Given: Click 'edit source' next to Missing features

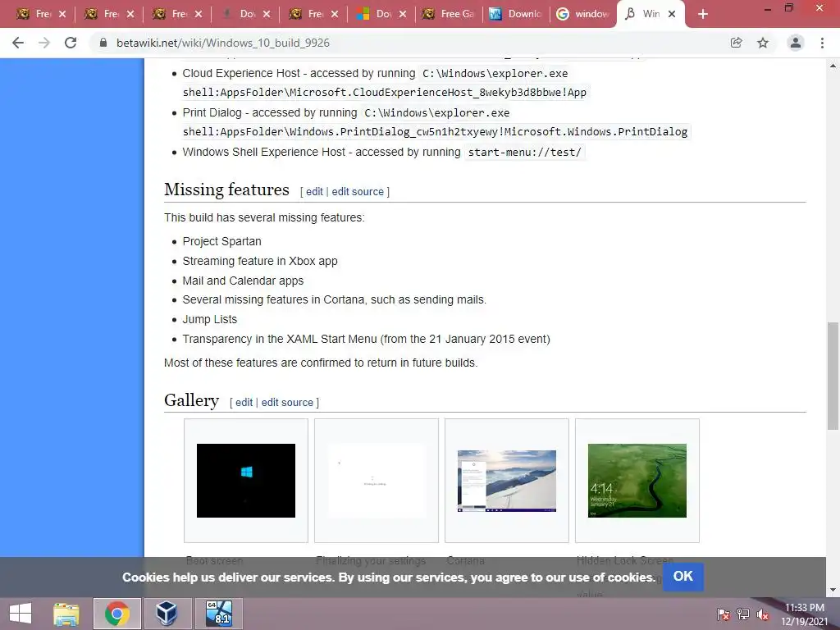Looking at the screenshot, I should (x=358, y=192).
